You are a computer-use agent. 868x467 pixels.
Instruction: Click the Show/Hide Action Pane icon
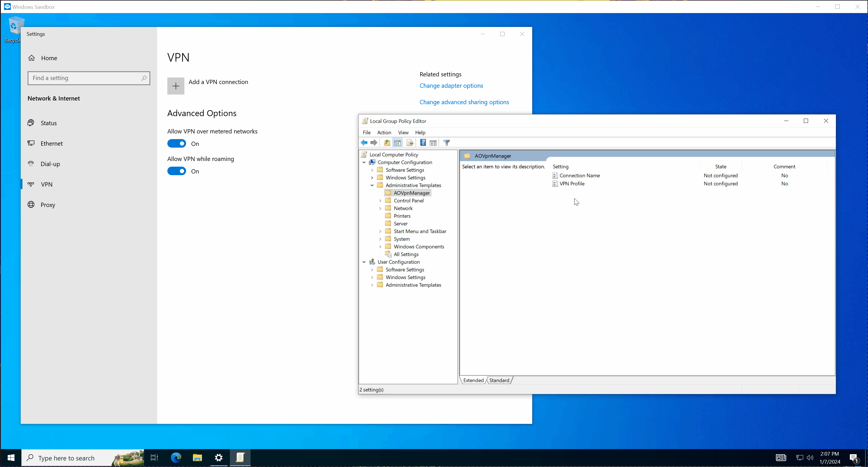coord(433,143)
